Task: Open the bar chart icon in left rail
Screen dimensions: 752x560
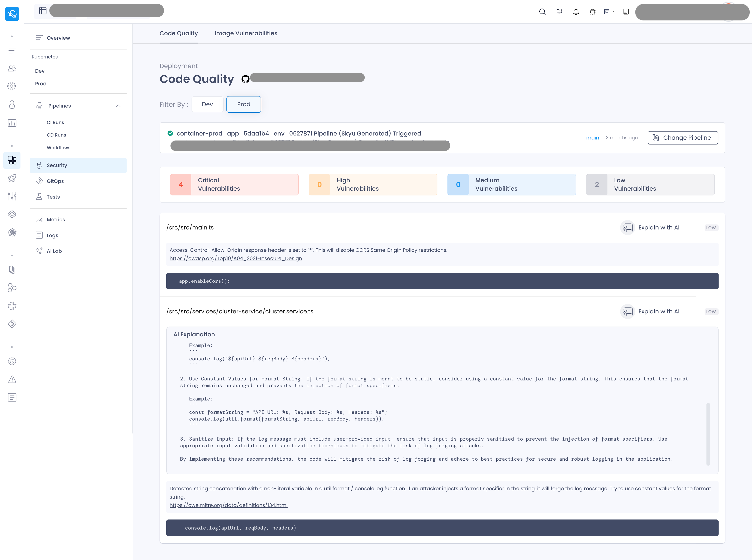Action: click(x=12, y=123)
